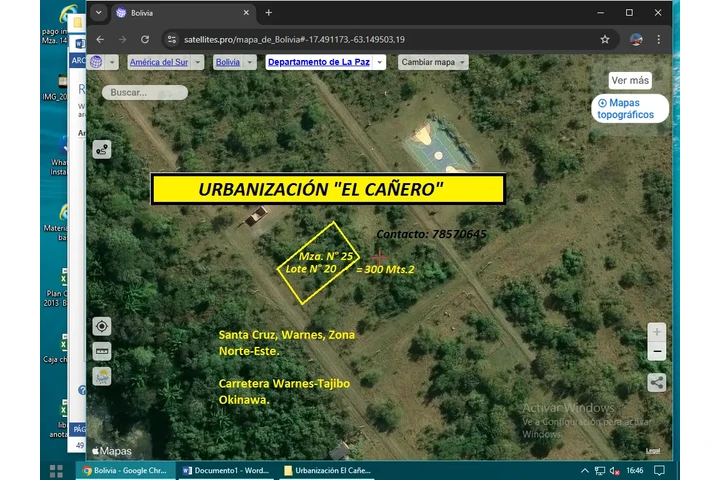Open tab search chevron in Chrome
This screenshot has height=480, width=720.
pos(98,13)
